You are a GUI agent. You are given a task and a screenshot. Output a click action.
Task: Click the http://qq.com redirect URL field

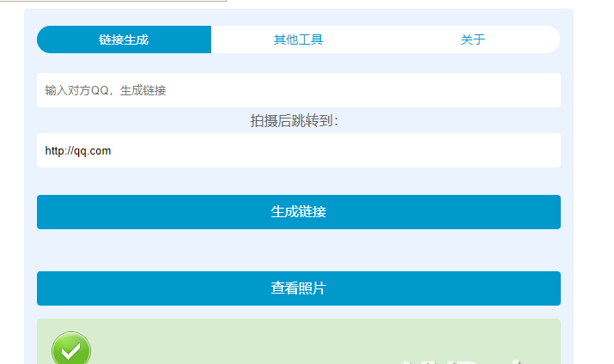(x=298, y=151)
